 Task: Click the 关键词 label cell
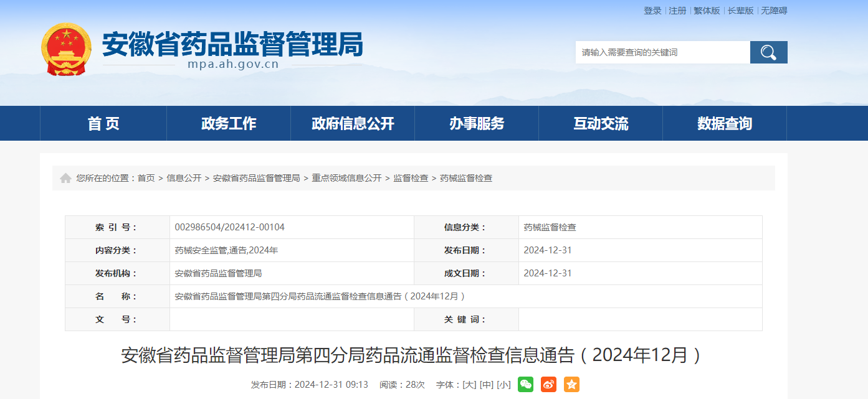coord(466,319)
